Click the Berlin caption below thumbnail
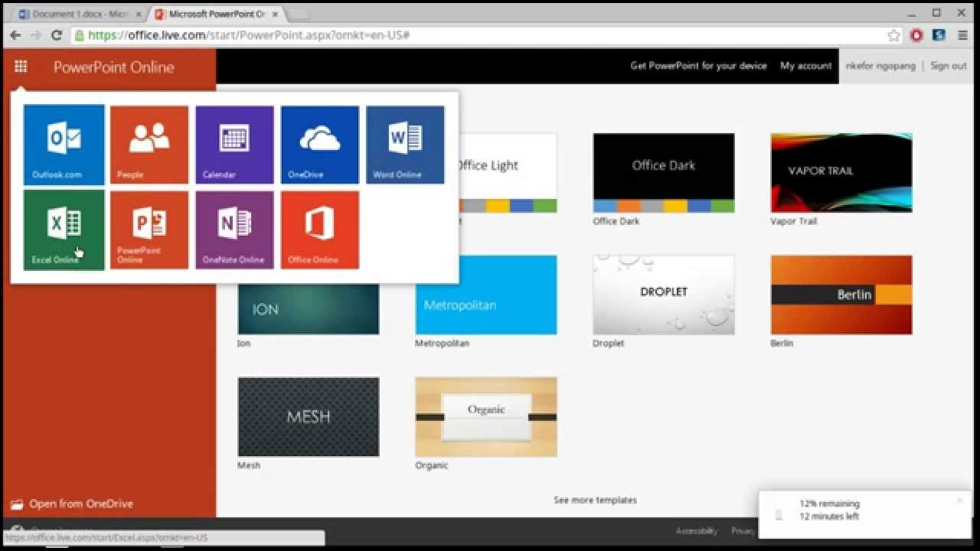 (782, 343)
